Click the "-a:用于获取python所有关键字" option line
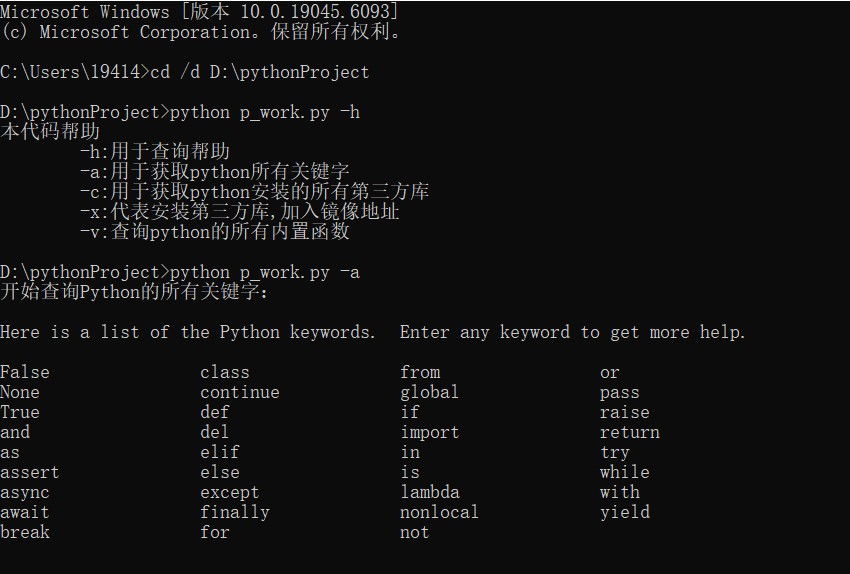This screenshot has width=850, height=574. (214, 171)
